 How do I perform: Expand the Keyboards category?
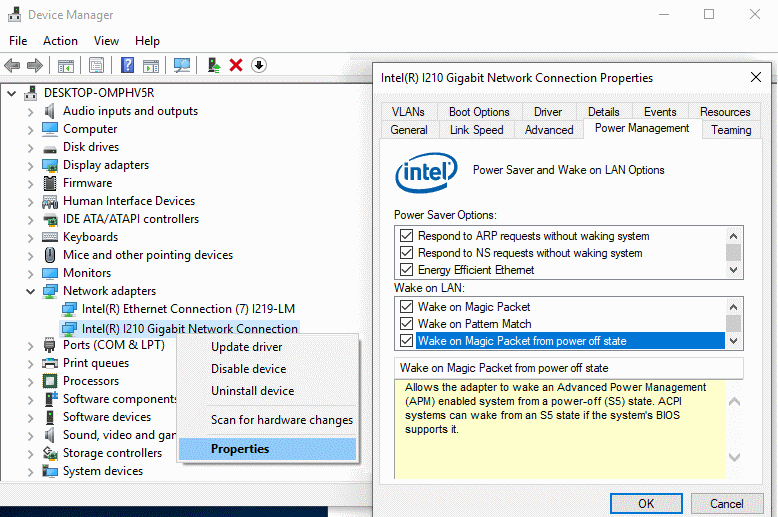pos(30,238)
